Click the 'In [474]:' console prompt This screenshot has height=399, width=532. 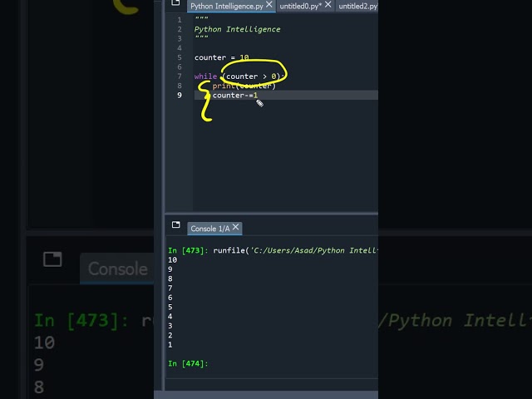click(x=188, y=363)
